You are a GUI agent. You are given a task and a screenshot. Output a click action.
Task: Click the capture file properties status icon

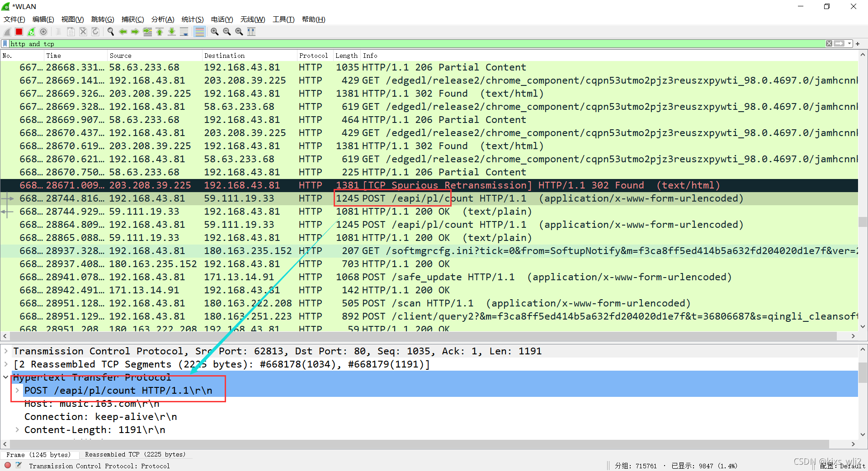pos(19,465)
